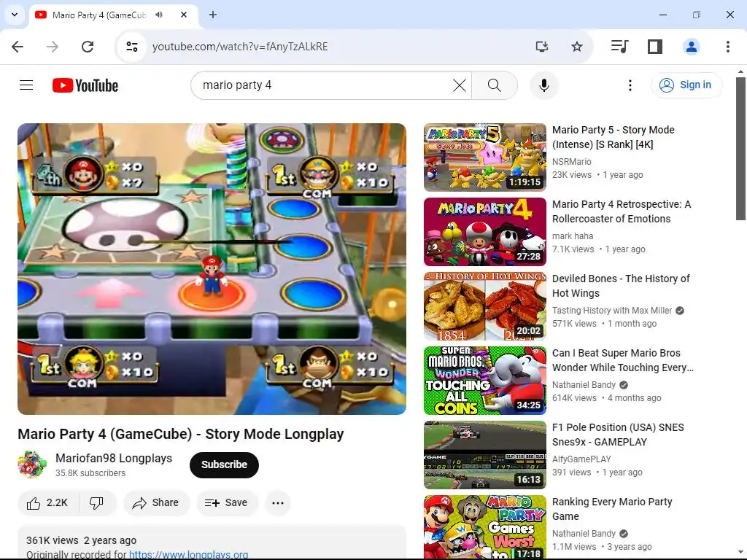This screenshot has height=560, width=747.
Task: Open F1 Pole Position SNES thumbnail
Action: (x=485, y=455)
